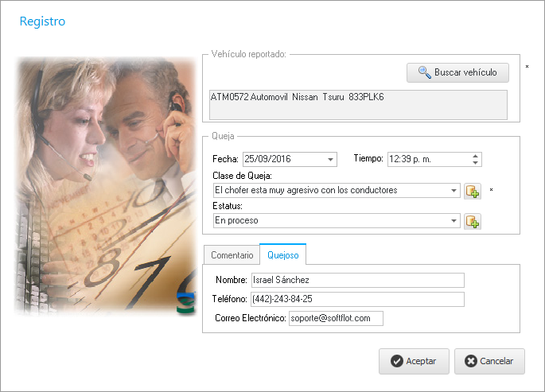Image resolution: width=545 pixels, height=392 pixels.
Task: Click the checkmark icon on Aceptar
Action: pyautogui.click(x=396, y=361)
